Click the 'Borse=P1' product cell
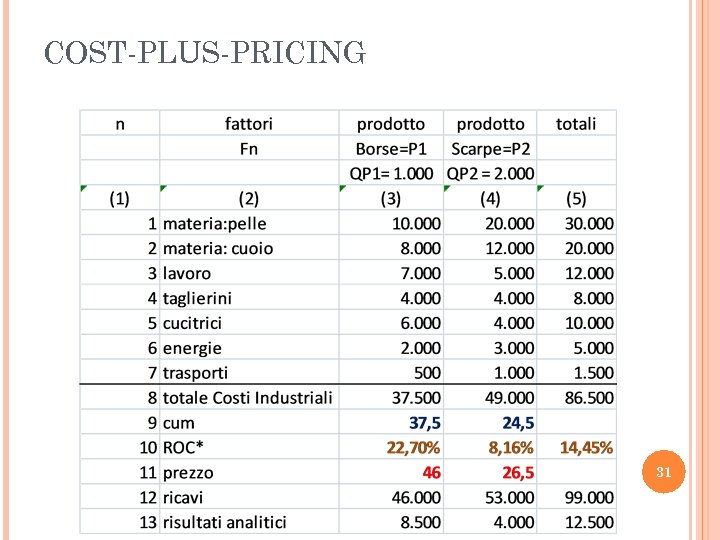The image size is (720, 540). [391, 149]
